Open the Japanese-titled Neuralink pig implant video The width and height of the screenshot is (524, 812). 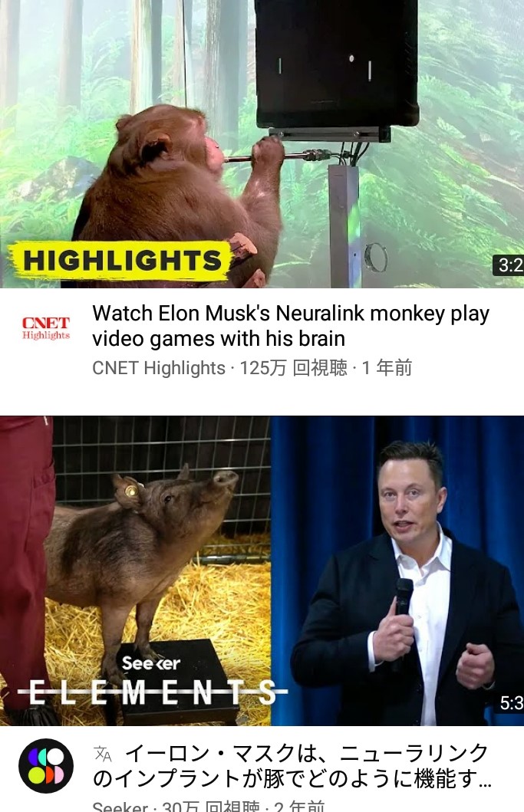click(x=290, y=765)
